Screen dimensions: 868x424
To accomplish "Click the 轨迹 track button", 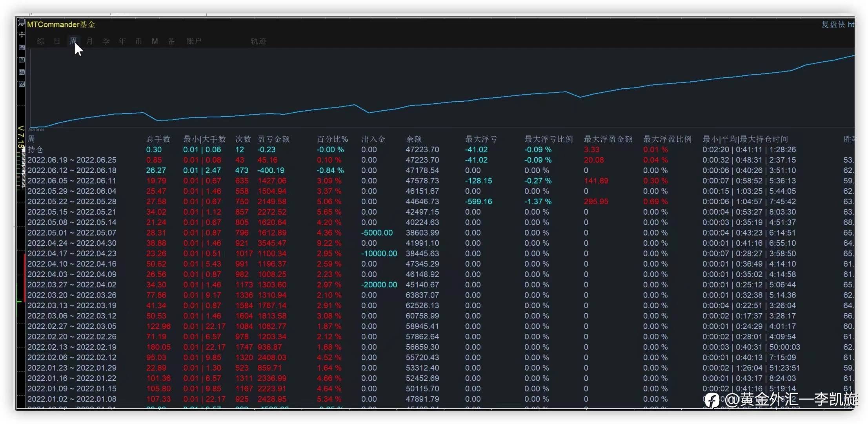I will click(258, 41).
